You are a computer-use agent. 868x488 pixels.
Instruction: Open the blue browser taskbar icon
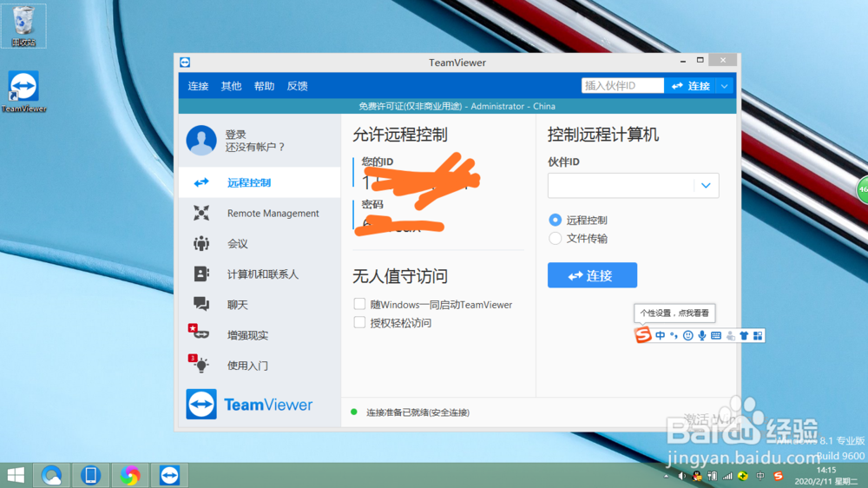click(x=51, y=475)
